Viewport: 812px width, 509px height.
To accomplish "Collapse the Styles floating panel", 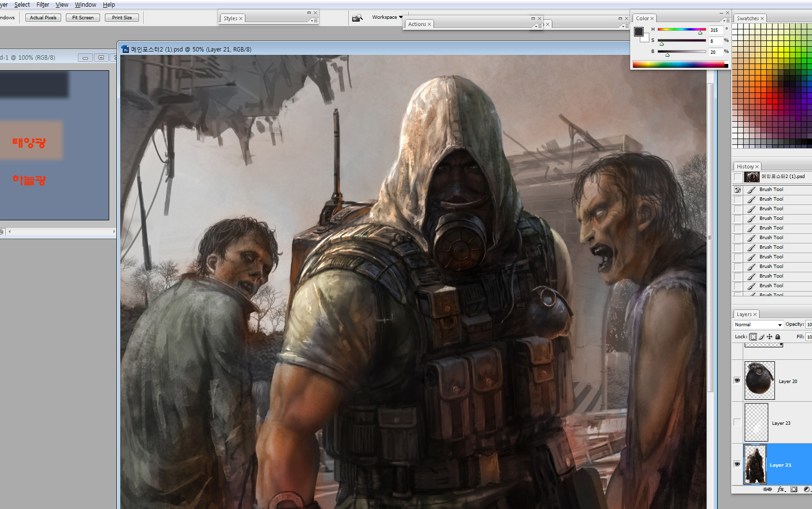I will 309,13.
